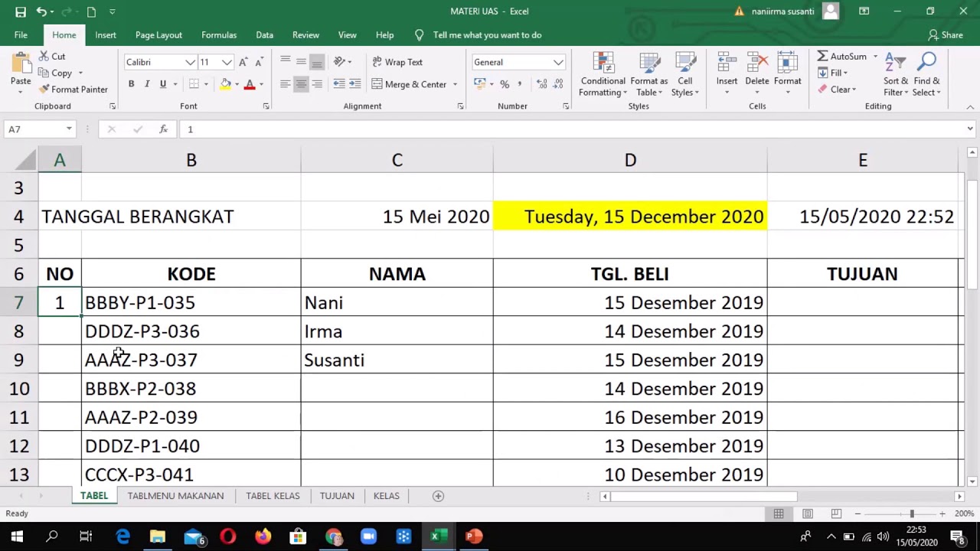980x551 pixels.
Task: Switch to Page Layout view in status bar
Action: click(807, 514)
